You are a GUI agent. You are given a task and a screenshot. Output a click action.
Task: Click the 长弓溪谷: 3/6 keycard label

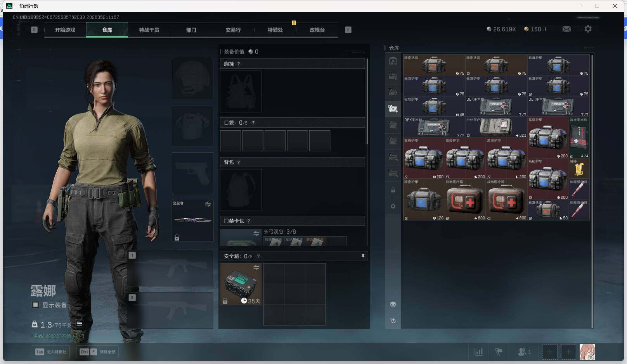pos(280,232)
